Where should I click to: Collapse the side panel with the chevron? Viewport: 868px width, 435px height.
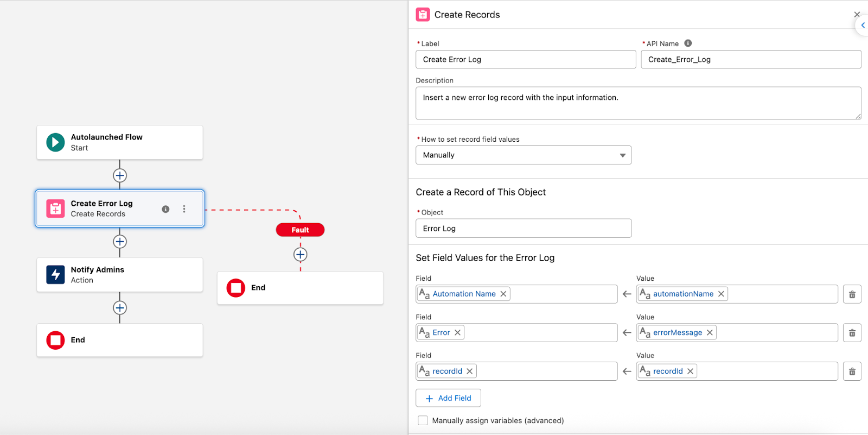(x=863, y=26)
